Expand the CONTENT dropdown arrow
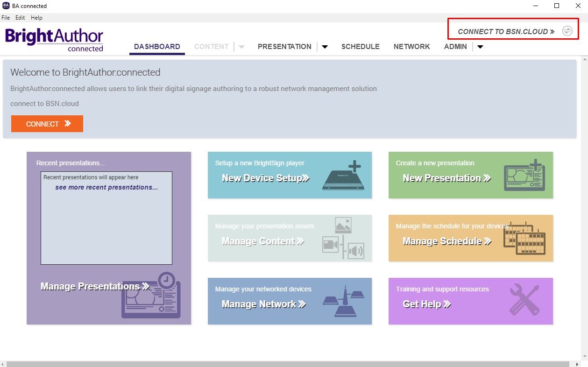 coord(241,47)
